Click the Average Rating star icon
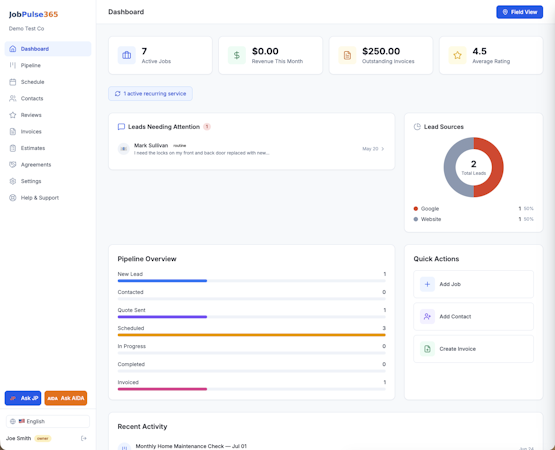Image resolution: width=555 pixels, height=450 pixels. click(458, 55)
